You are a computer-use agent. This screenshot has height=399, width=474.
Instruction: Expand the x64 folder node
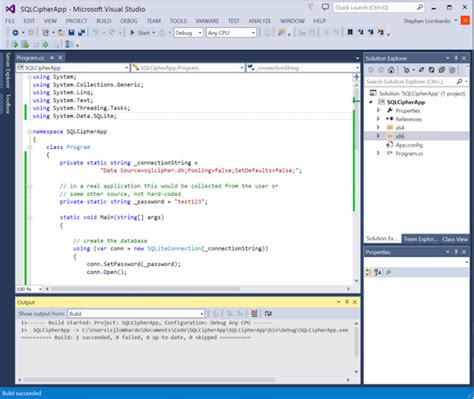tap(378, 127)
